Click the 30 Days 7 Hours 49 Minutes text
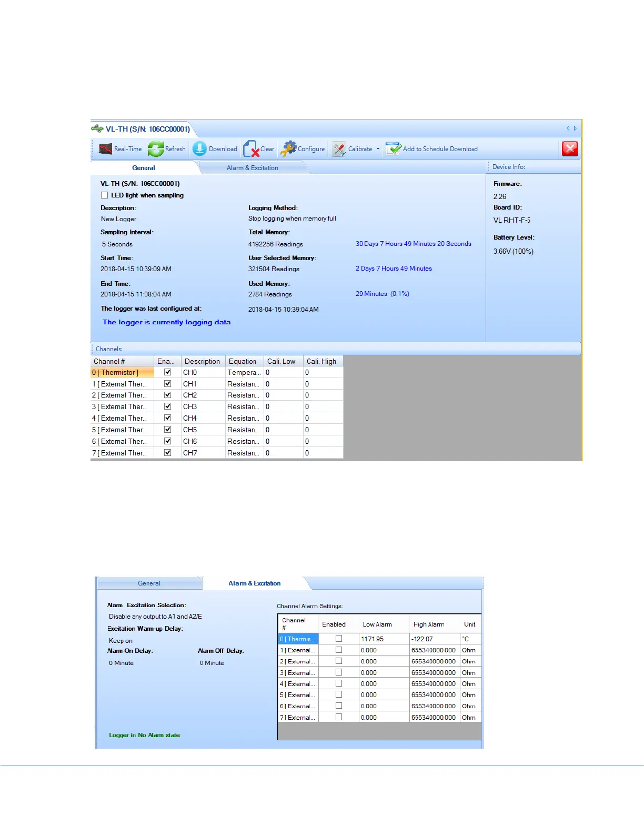Image resolution: width=644 pixels, height=834 pixels. tap(414, 244)
